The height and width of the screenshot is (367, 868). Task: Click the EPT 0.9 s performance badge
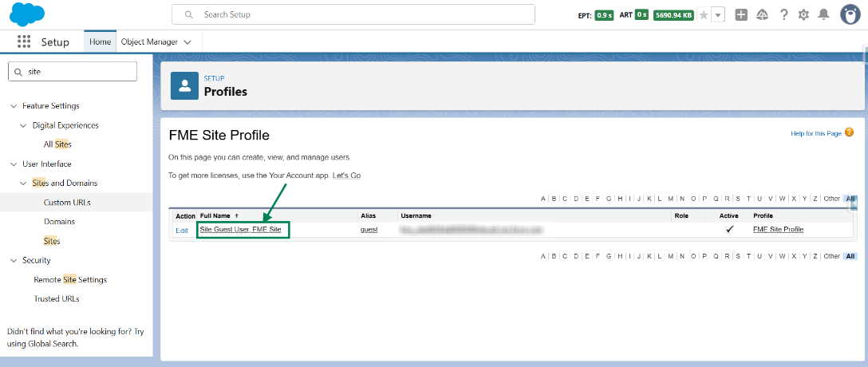click(604, 15)
